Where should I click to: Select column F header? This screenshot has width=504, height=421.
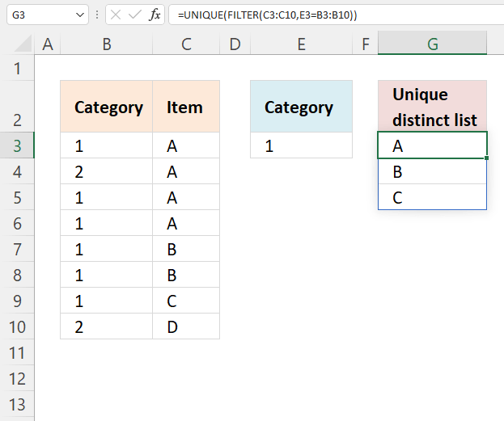365,44
